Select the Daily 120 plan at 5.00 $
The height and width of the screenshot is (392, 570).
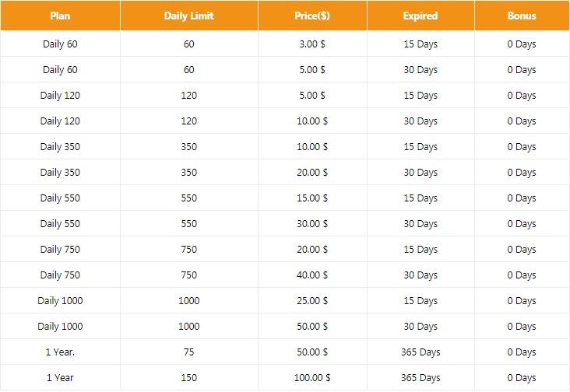(x=60, y=96)
